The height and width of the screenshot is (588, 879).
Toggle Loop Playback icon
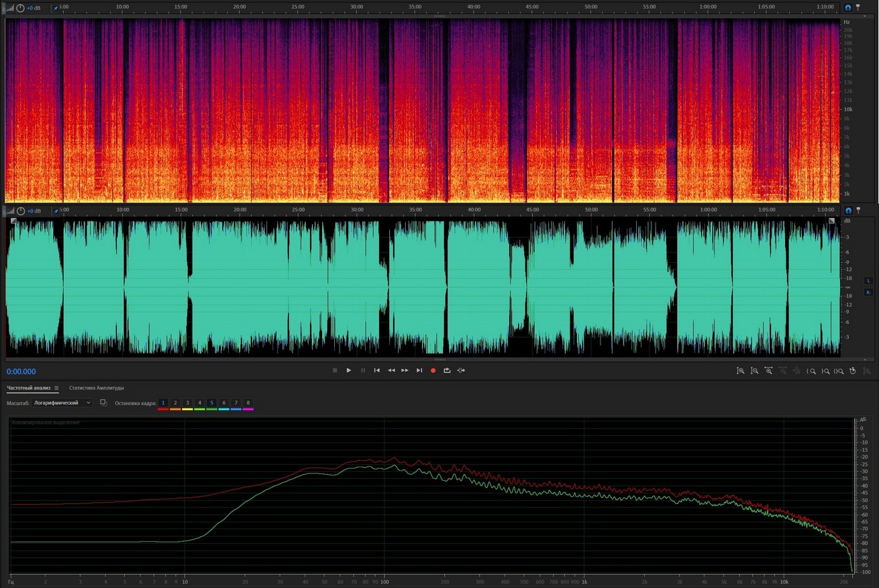tap(447, 370)
